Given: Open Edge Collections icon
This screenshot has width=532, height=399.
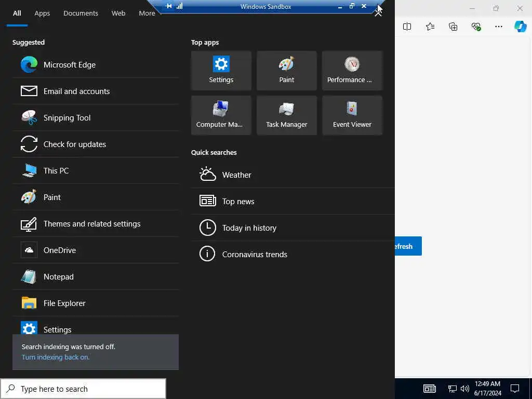Looking at the screenshot, I should pos(453,26).
